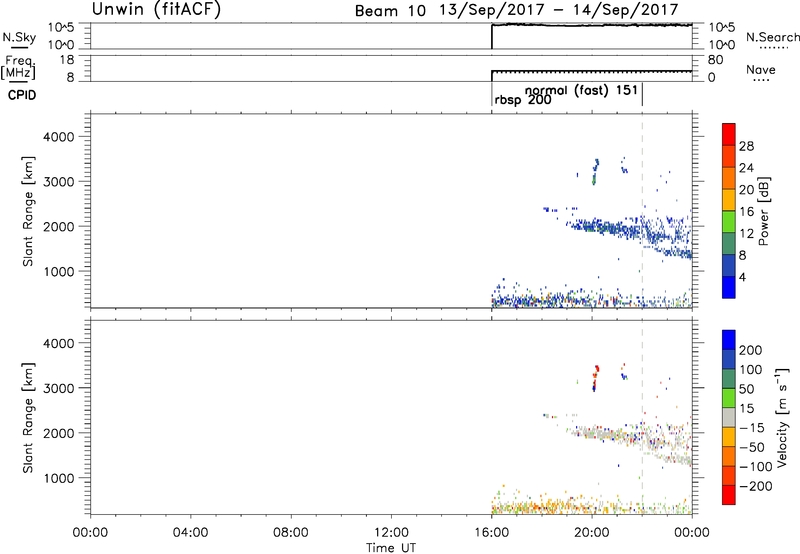This screenshot has height=554, width=800.
Task: Click the 24 label on Power colorbar
Action: pyautogui.click(x=746, y=168)
